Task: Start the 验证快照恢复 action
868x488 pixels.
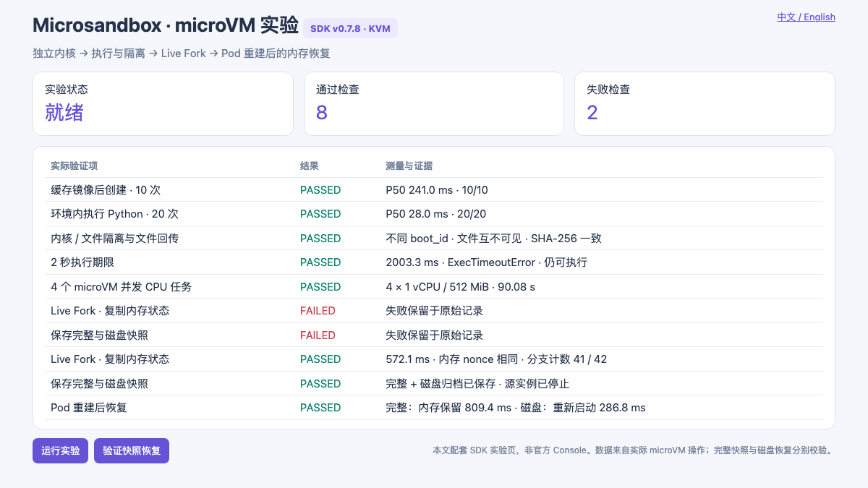Action: coord(132,450)
